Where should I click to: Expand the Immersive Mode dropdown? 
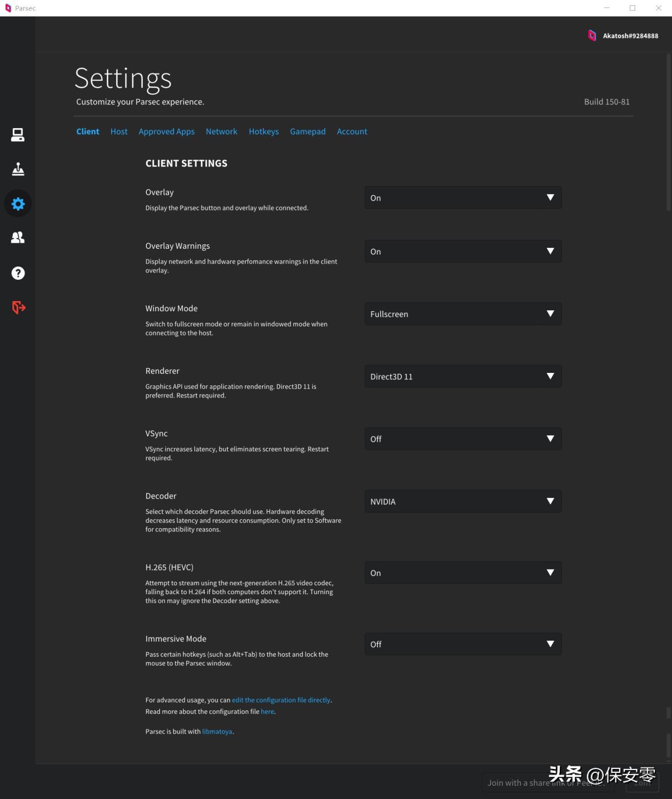(x=463, y=644)
